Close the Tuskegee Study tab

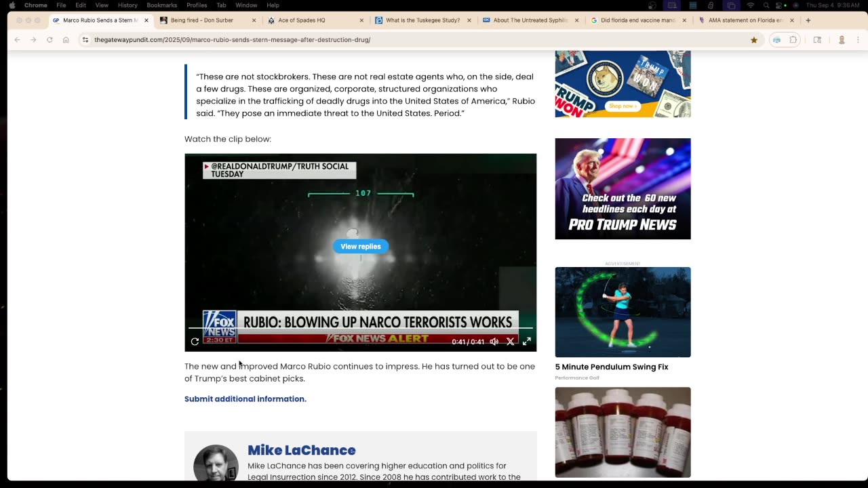(x=469, y=20)
